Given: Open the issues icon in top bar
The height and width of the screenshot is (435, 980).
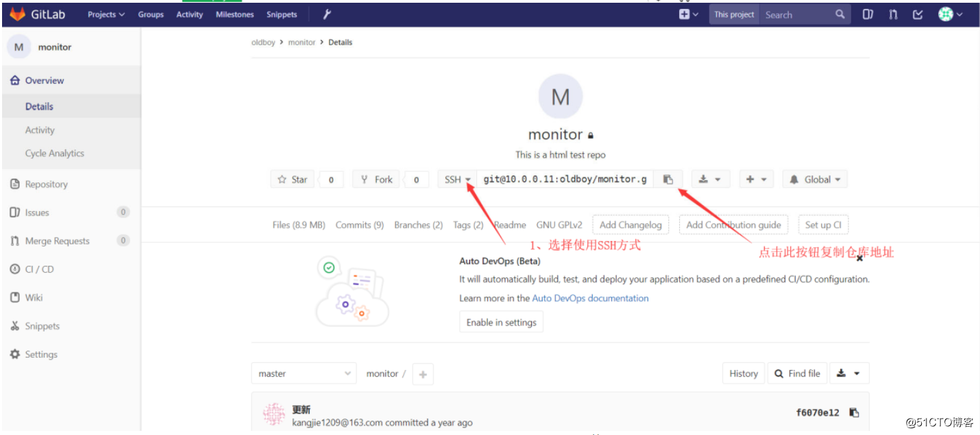Looking at the screenshot, I should [868, 14].
